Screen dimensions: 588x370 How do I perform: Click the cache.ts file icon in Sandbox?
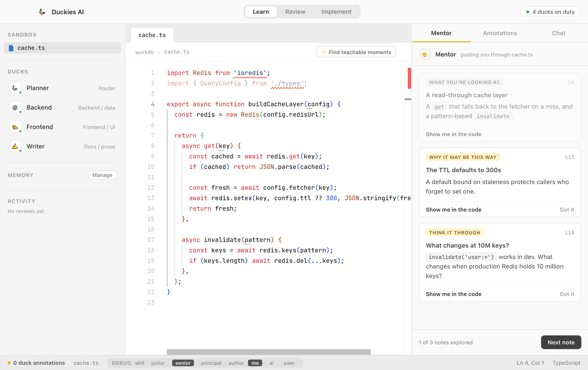pyautogui.click(x=11, y=48)
